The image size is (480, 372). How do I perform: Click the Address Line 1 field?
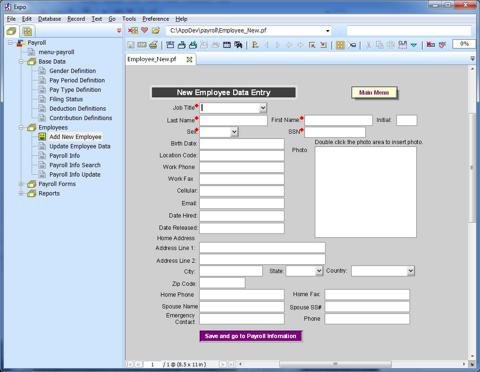262,248
